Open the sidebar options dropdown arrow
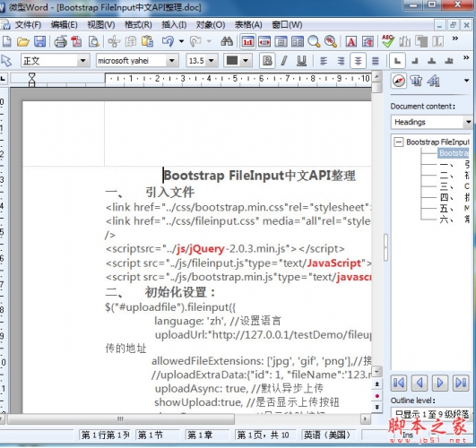This screenshot has width=476, height=448. tap(467, 81)
